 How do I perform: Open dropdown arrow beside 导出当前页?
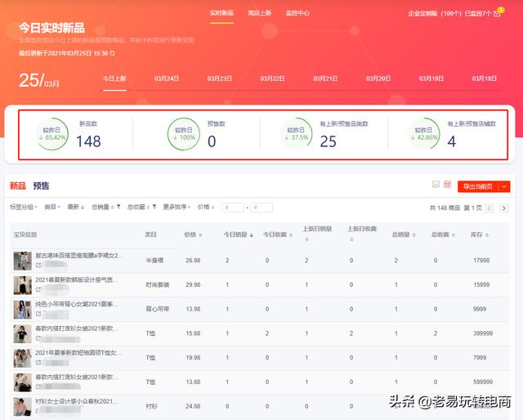click(504, 186)
